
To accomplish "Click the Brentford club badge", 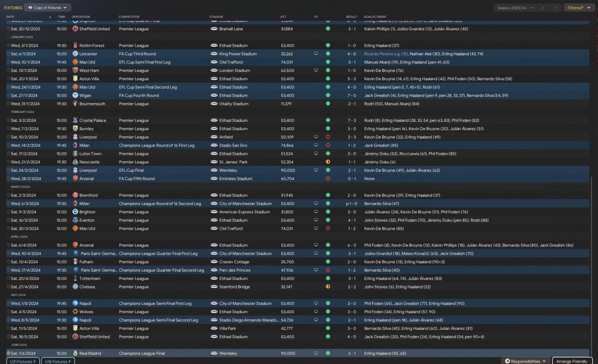I will coord(75,196).
